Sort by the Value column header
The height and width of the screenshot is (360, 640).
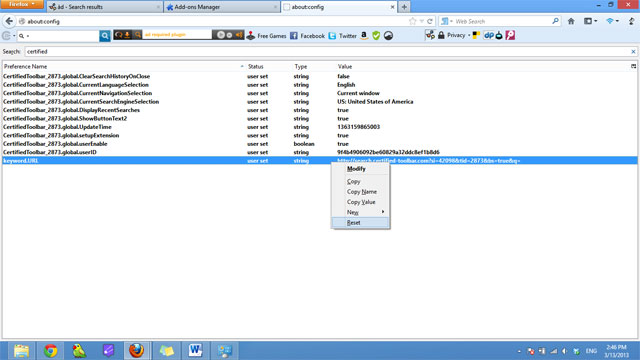(x=483, y=66)
